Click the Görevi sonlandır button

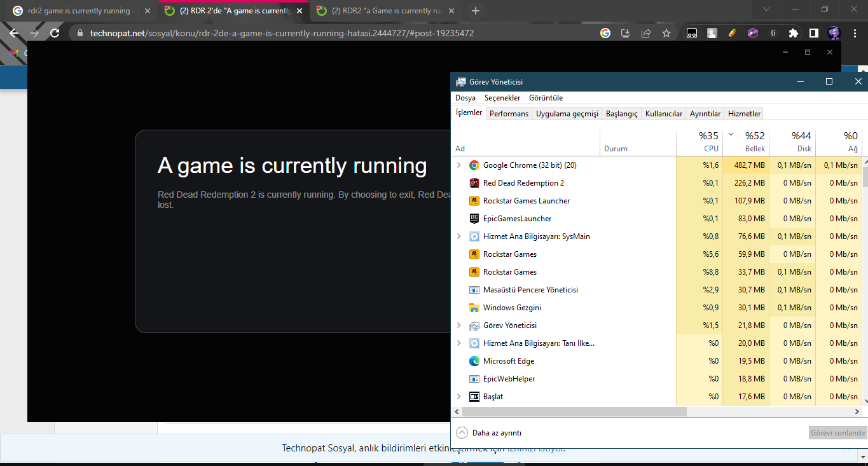tap(838, 433)
